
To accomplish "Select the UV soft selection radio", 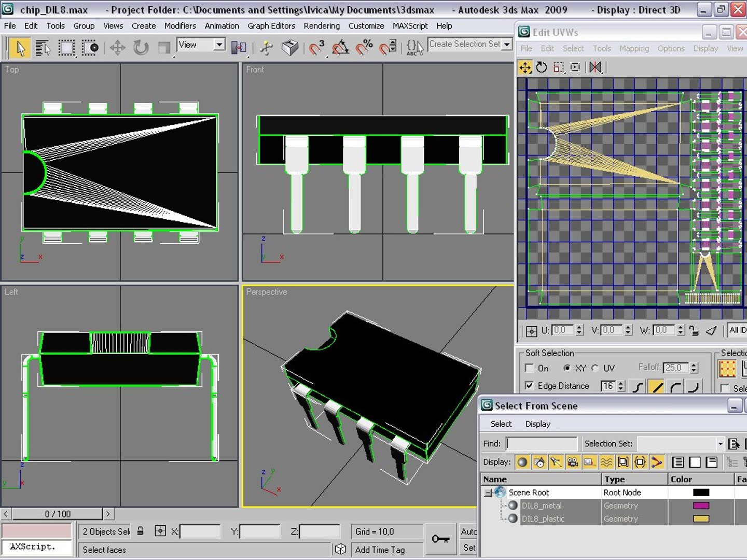I will (x=595, y=368).
